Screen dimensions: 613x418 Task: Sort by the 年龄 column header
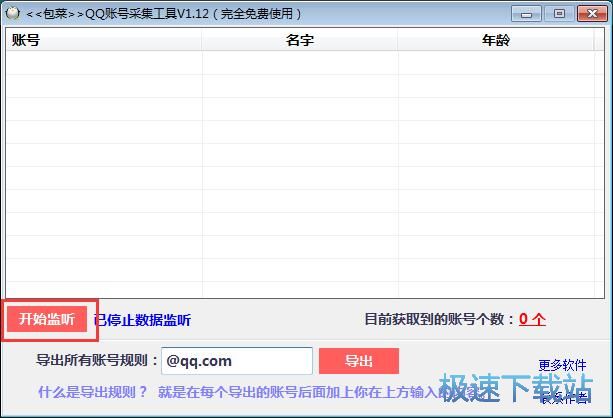(x=496, y=40)
